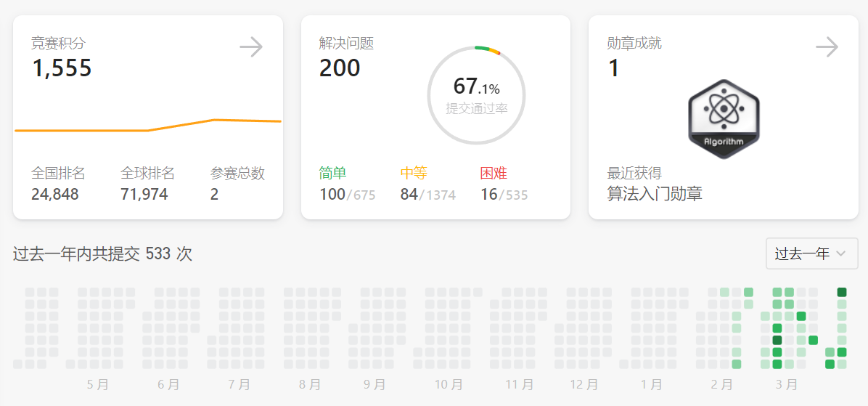868x406 pixels.
Task: Click the solved problems count 200
Action: click(340, 68)
